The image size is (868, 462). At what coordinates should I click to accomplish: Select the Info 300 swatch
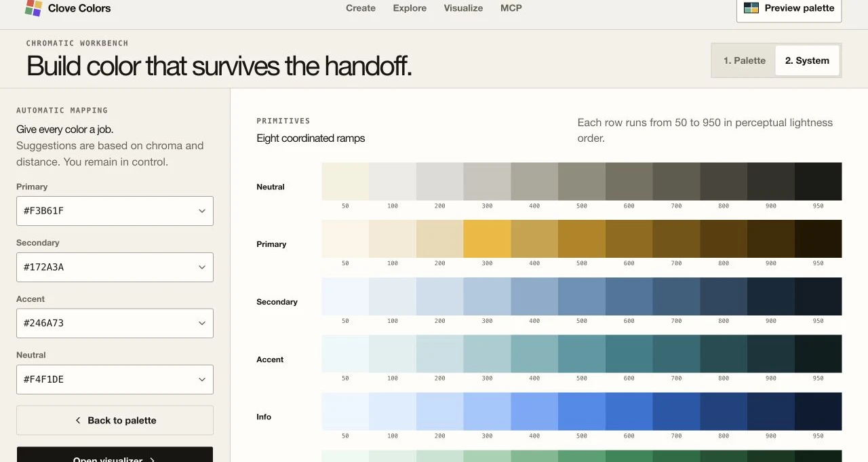tap(487, 412)
